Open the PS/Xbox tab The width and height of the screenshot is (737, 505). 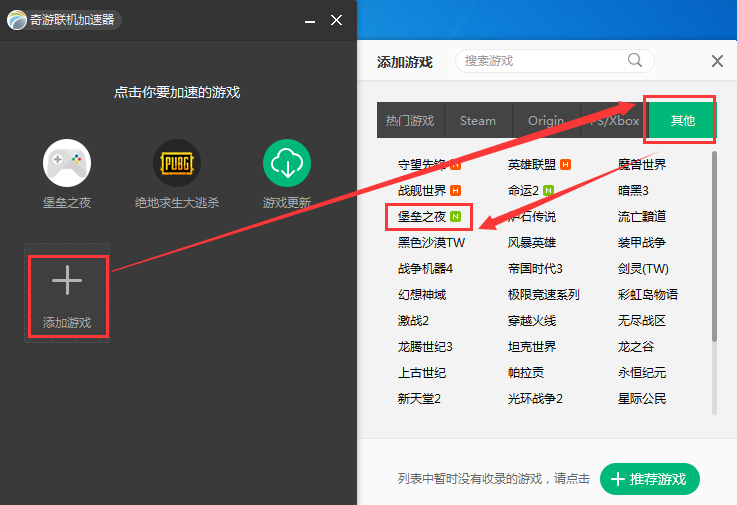[614, 120]
